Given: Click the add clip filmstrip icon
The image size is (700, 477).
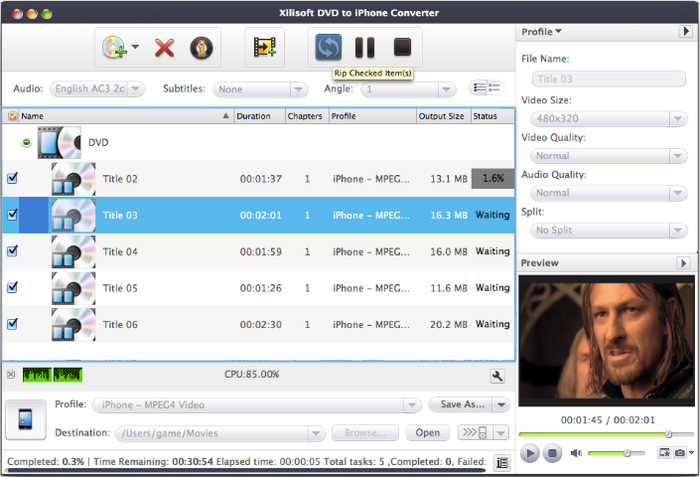Looking at the screenshot, I should pos(265,47).
